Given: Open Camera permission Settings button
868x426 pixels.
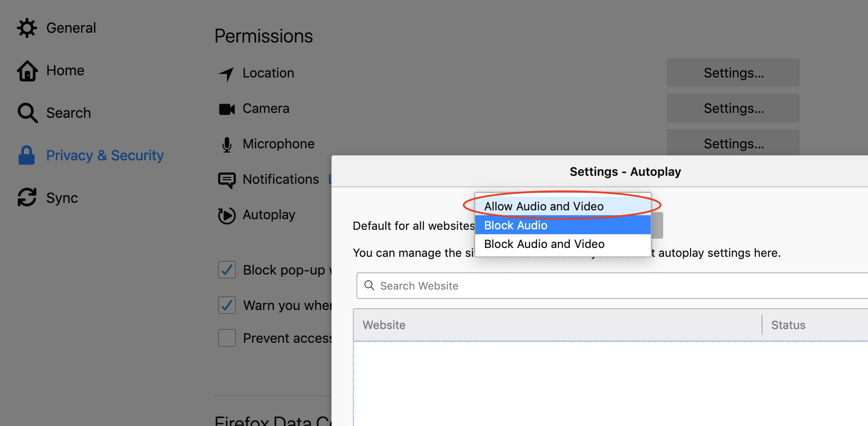Looking at the screenshot, I should pyautogui.click(x=733, y=108).
